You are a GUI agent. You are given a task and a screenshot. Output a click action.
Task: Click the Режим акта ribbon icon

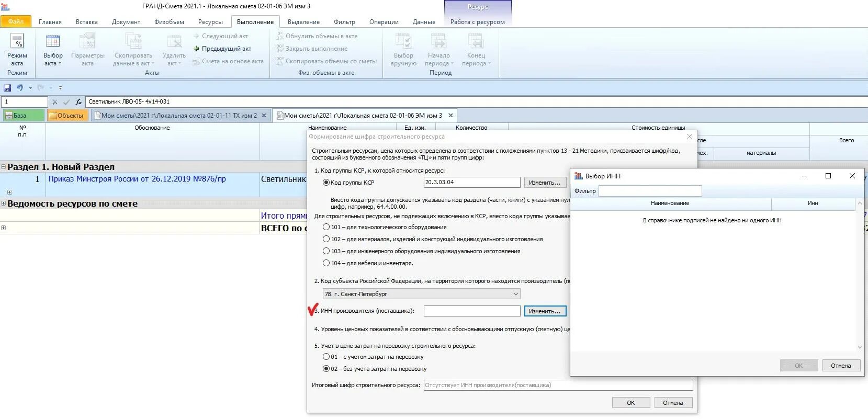17,41
